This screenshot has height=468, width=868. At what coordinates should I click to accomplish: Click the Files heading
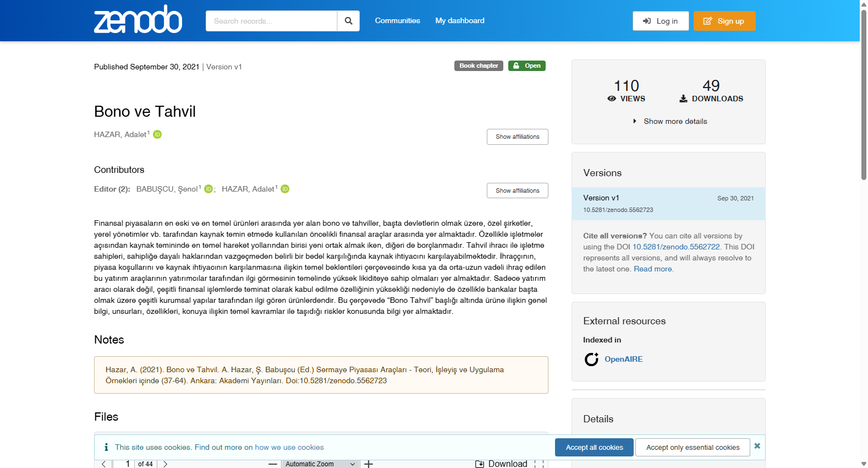click(x=106, y=417)
